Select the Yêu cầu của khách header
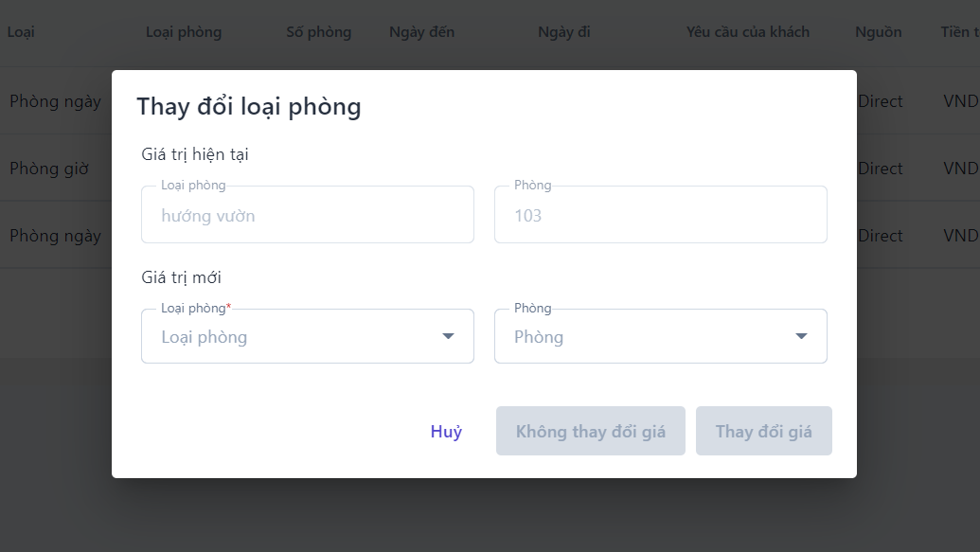This screenshot has width=980, height=552. 747,32
